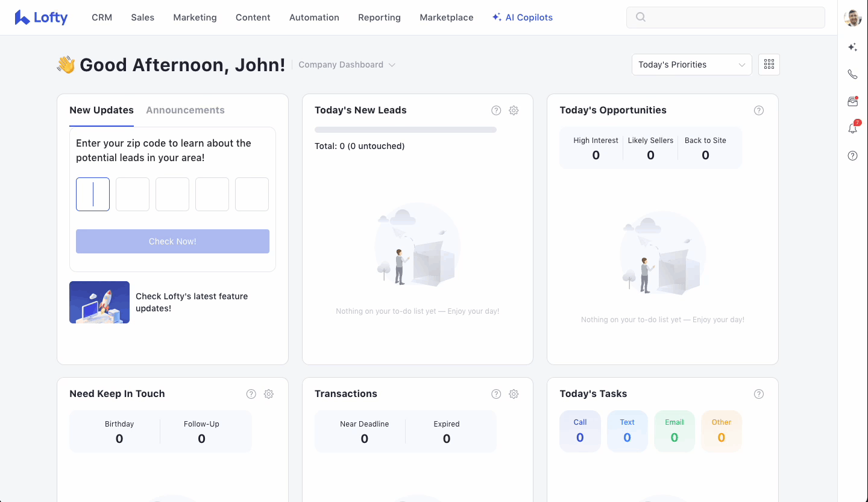Viewport: 868px width, 502px height.
Task: Click help icon on Today's Opportunities card
Action: (759, 110)
